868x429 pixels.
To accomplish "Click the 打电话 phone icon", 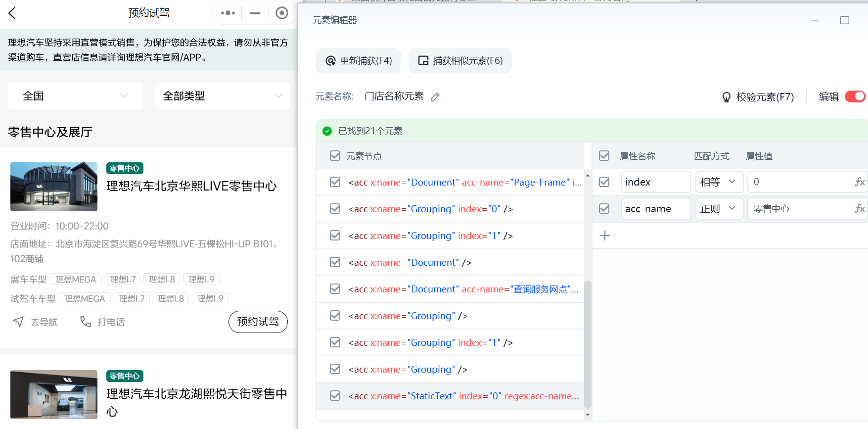I will pos(86,322).
